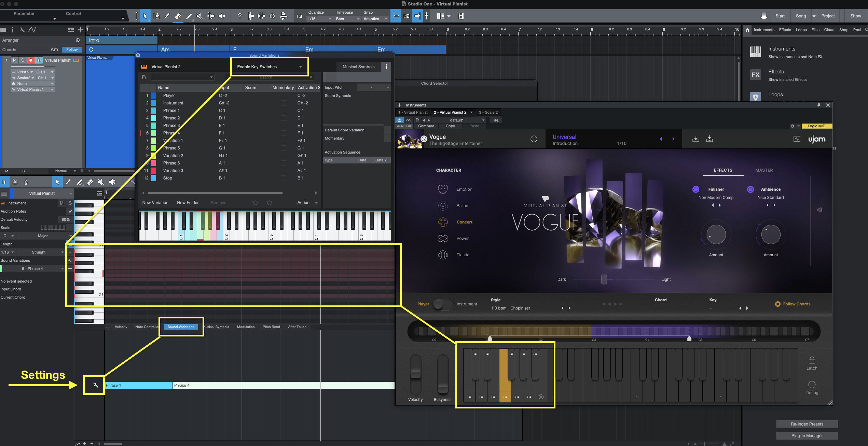Open the 6 - Phrase 4 sound variation dropdown
Viewport: 868px width, 446px height.
click(x=33, y=269)
